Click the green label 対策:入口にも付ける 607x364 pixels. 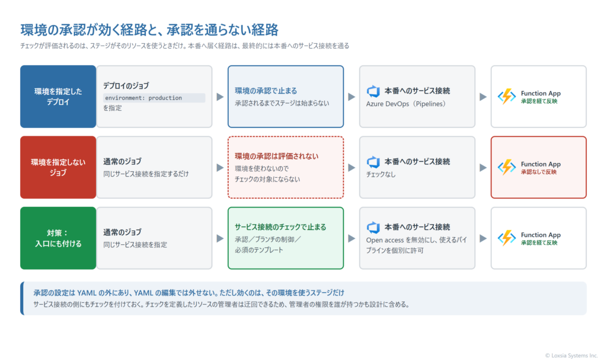pos(58,238)
